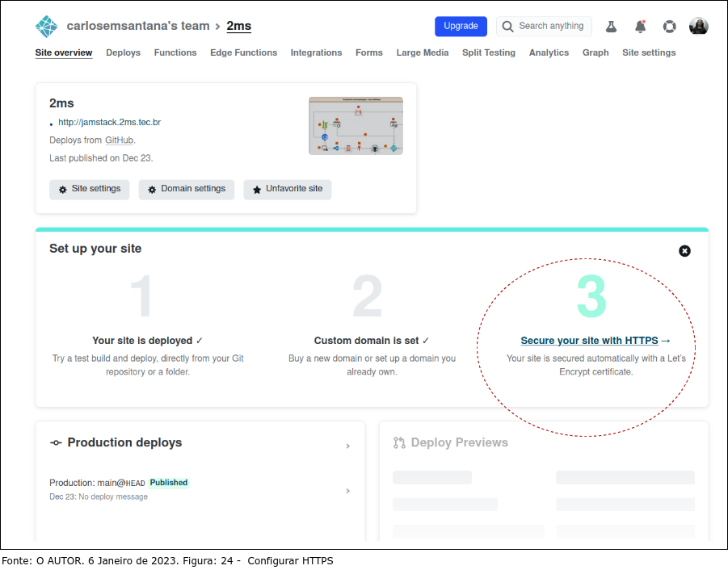Open the Graph tab
Image resolution: width=728 pixels, height=574 pixels.
(x=595, y=53)
